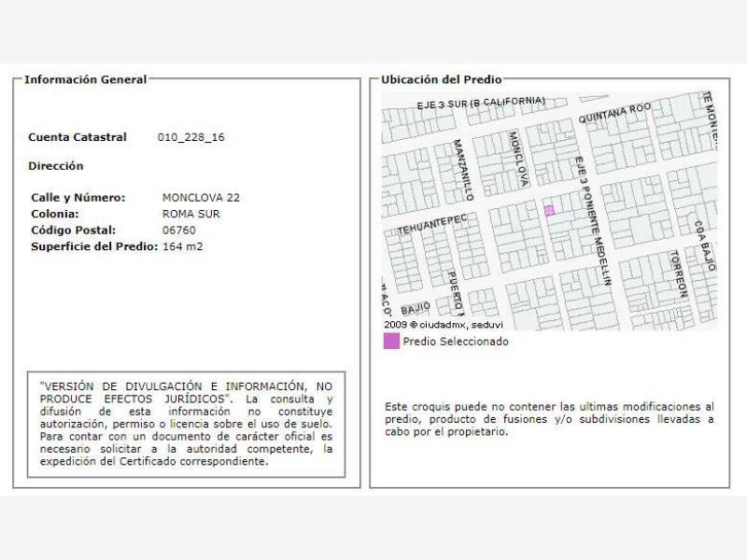Viewport: 747px width, 560px height.
Task: Click the VERSIÓN DE DIVULGACIÓN disclaimer box
Action: tap(186, 424)
